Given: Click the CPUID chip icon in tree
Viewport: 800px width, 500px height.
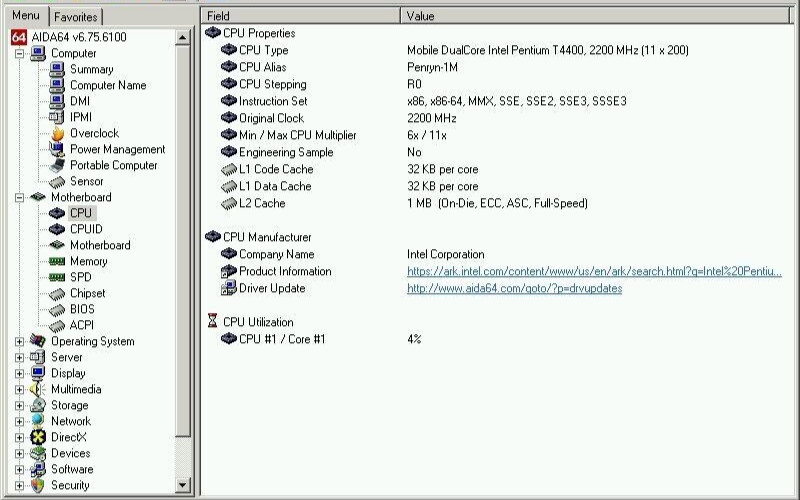Looking at the screenshot, I should pyautogui.click(x=57, y=229).
